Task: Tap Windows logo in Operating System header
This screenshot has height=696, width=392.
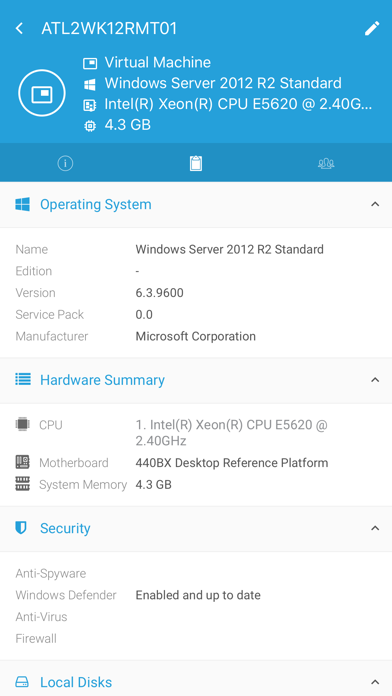Action: (x=23, y=205)
